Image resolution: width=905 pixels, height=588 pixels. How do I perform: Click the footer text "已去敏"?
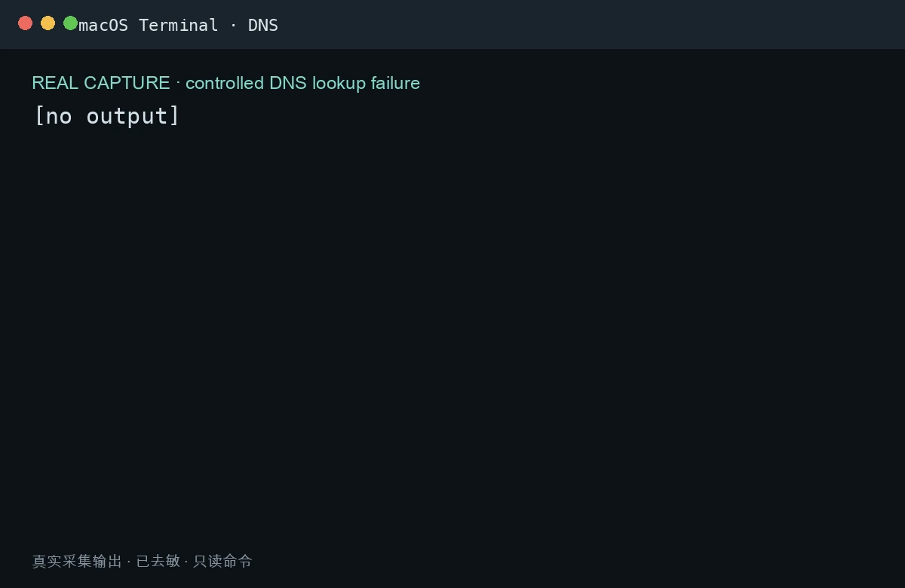tap(158, 561)
